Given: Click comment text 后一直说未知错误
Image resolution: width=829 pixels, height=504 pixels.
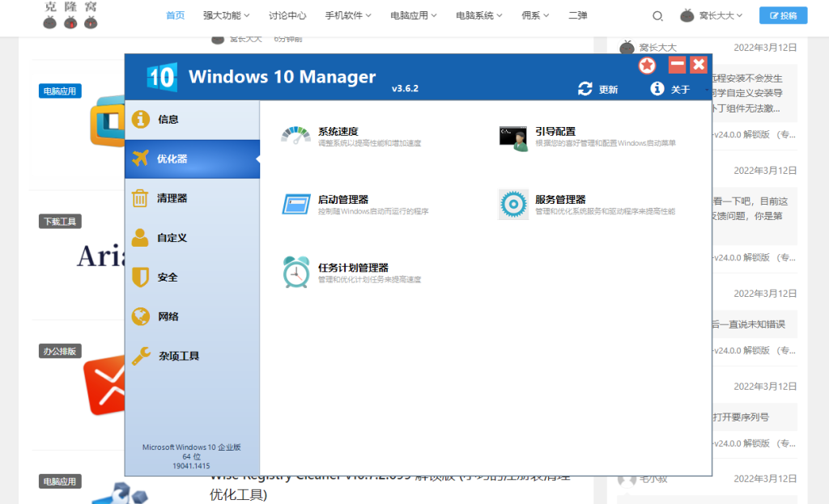Looking at the screenshot, I should (748, 324).
